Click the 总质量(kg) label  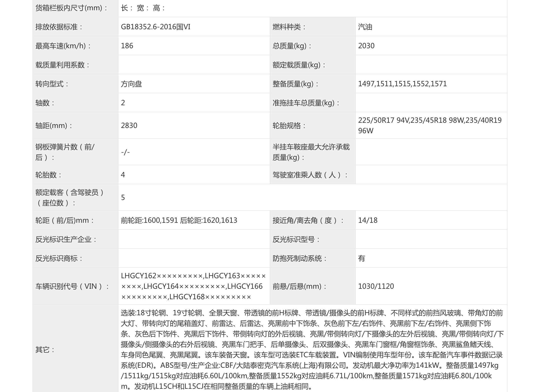292,46
